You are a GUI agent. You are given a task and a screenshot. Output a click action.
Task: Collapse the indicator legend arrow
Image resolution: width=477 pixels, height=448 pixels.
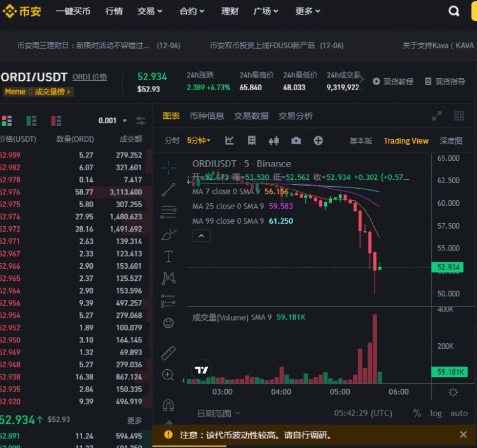coord(202,236)
